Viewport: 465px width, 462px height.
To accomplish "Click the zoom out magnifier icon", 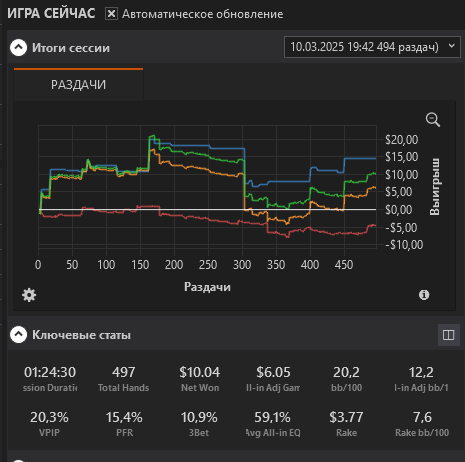I will point(433,120).
